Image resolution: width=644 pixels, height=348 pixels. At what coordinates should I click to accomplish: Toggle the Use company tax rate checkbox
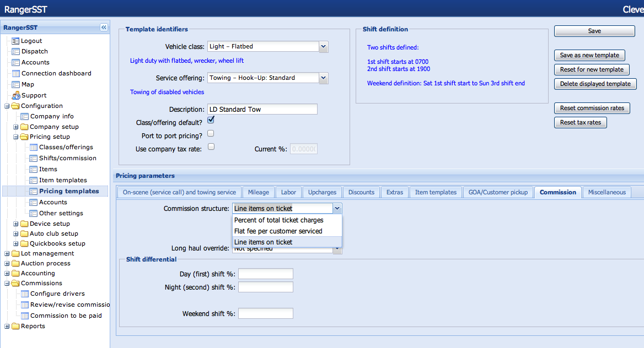pyautogui.click(x=211, y=147)
